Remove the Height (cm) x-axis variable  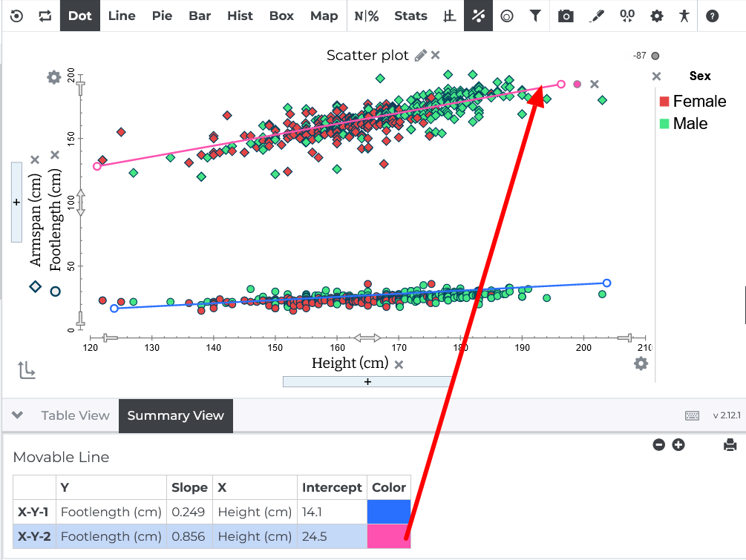click(399, 365)
